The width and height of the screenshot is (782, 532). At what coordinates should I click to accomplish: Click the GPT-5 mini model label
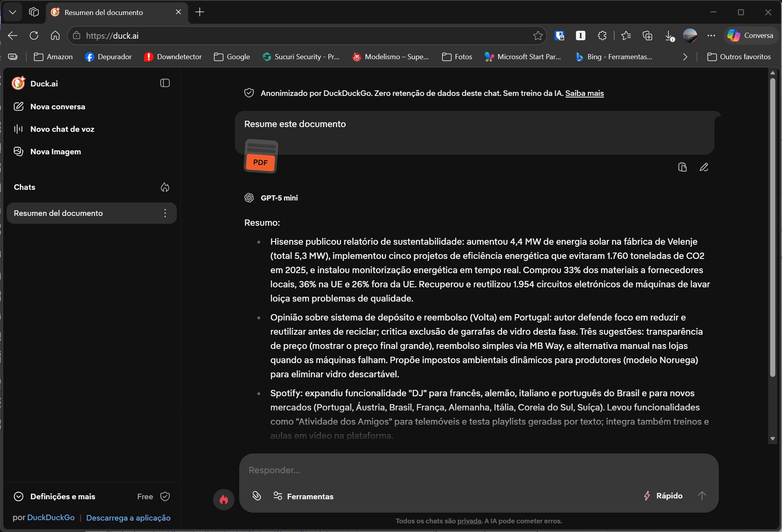[x=279, y=198]
